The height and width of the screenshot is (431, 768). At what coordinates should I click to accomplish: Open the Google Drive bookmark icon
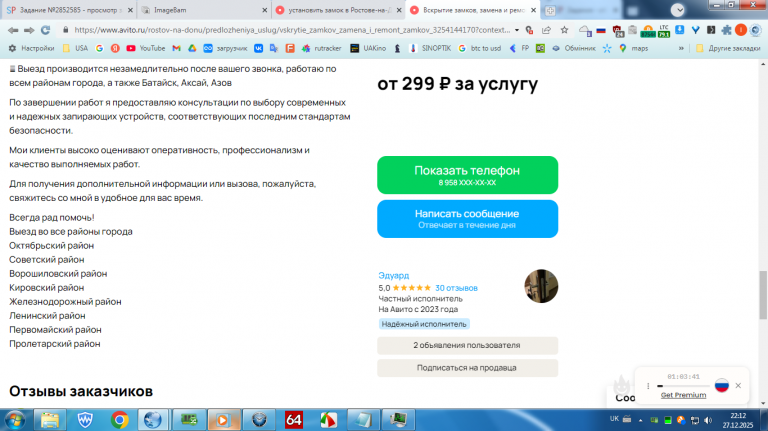point(192,48)
